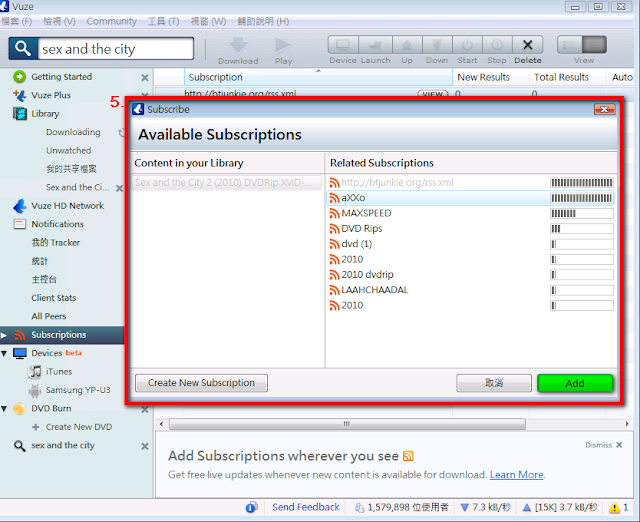This screenshot has width=640, height=522.
Task: Click the Download toolbar arrow
Action: 238,45
